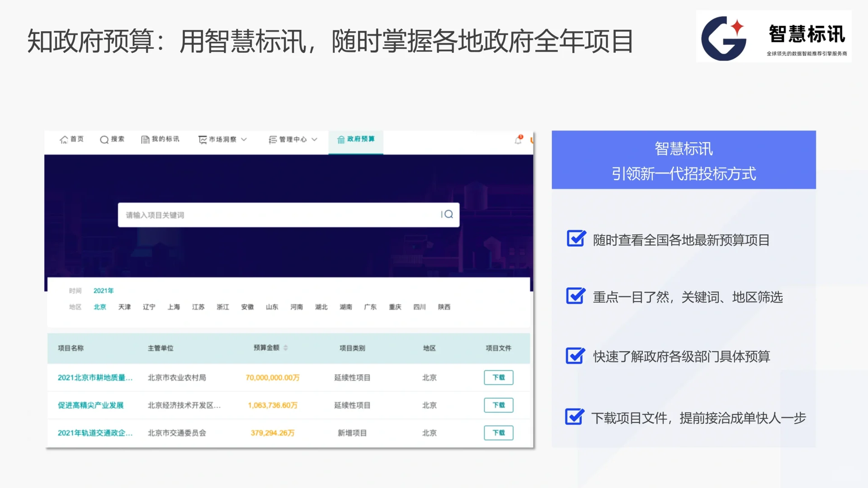The height and width of the screenshot is (488, 868).
Task: Toggle the checkbox beside 随时查看全国各地最新预算项目
Action: click(575, 239)
